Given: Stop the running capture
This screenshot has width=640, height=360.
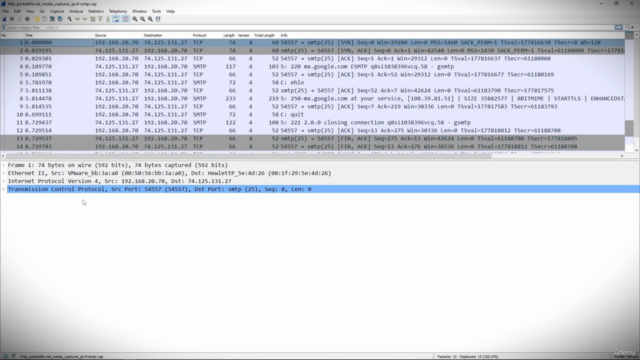Looking at the screenshot, I should tap(12, 19).
